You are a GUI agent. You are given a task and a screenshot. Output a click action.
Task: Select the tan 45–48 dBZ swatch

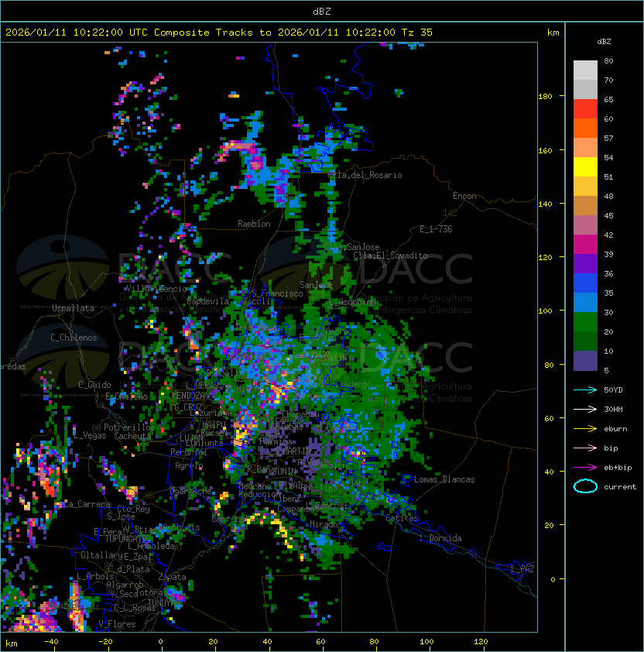coord(585,206)
